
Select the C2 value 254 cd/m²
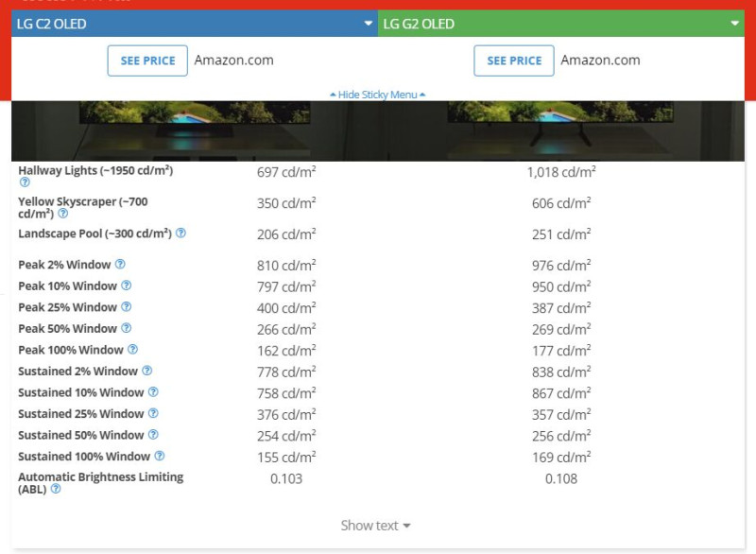click(286, 436)
